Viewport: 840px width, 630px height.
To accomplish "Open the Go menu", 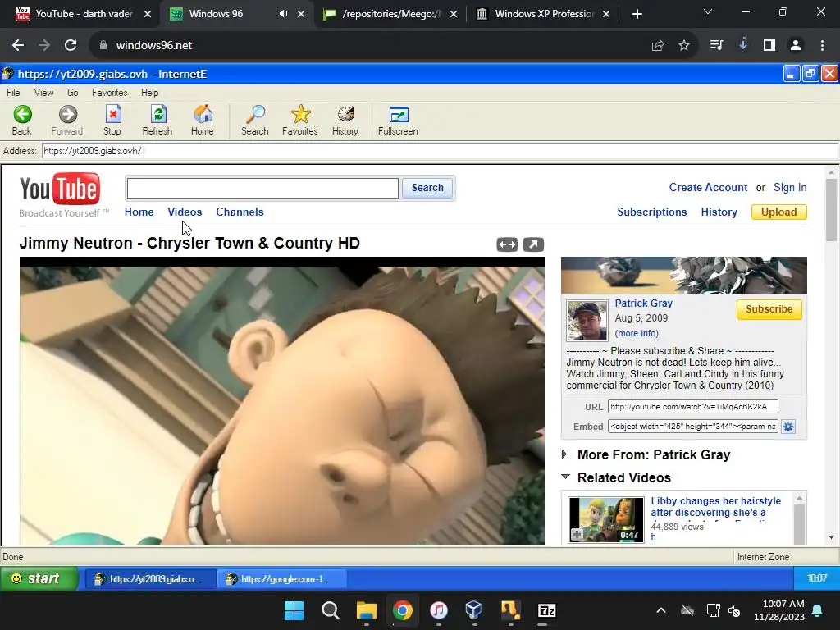I will (73, 93).
